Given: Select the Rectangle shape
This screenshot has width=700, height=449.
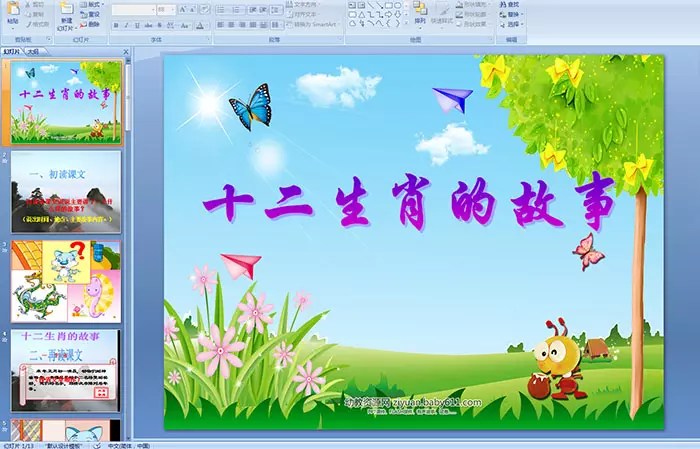Looking at the screenshot, I should (389, 5).
